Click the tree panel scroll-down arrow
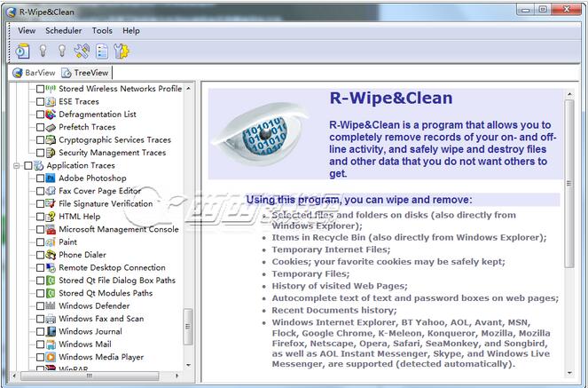Screen dimensions: 588x388 point(188,365)
